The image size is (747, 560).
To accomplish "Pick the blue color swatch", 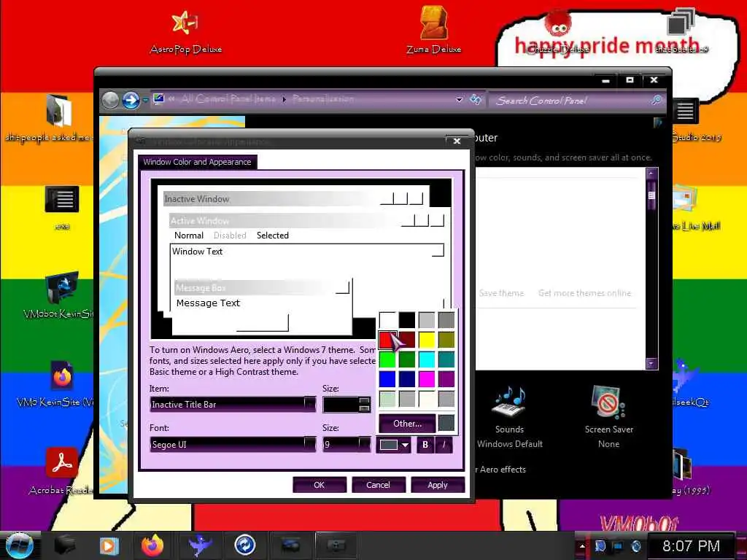I will [x=387, y=379].
